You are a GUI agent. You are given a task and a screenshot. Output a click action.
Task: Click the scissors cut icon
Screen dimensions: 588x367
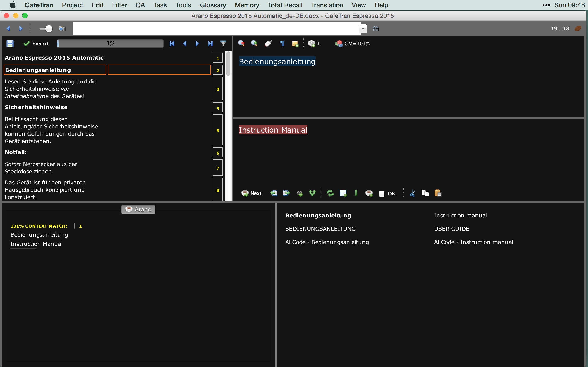[x=412, y=193]
